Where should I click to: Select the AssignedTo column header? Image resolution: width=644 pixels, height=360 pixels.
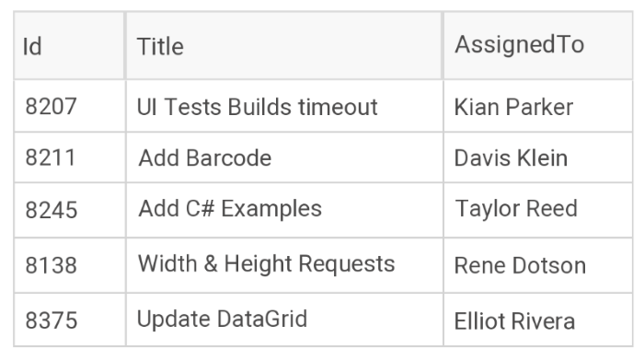pos(538,46)
